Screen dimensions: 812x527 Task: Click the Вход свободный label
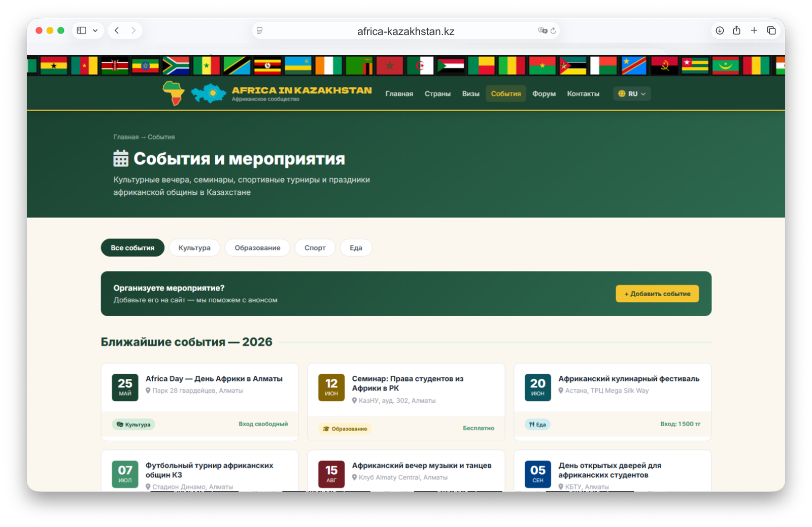coord(263,424)
